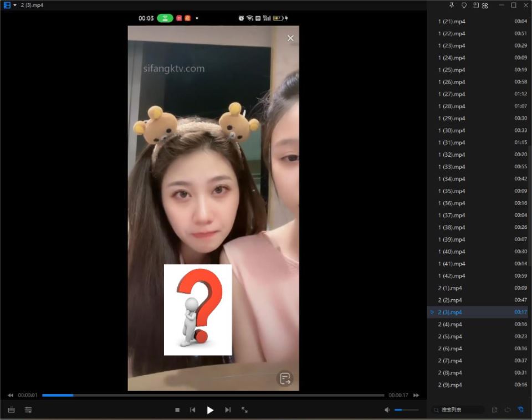Maximize the player window
This screenshot has width=532, height=420.
[x=514, y=5]
